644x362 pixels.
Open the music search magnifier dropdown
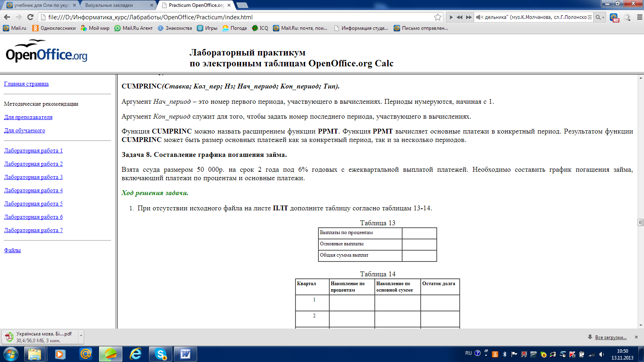(600, 17)
